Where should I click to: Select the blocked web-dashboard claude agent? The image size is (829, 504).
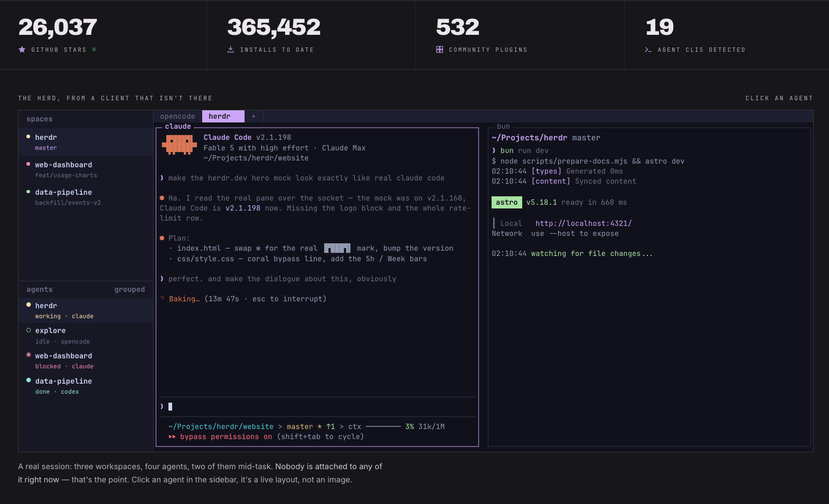pyautogui.click(x=86, y=360)
